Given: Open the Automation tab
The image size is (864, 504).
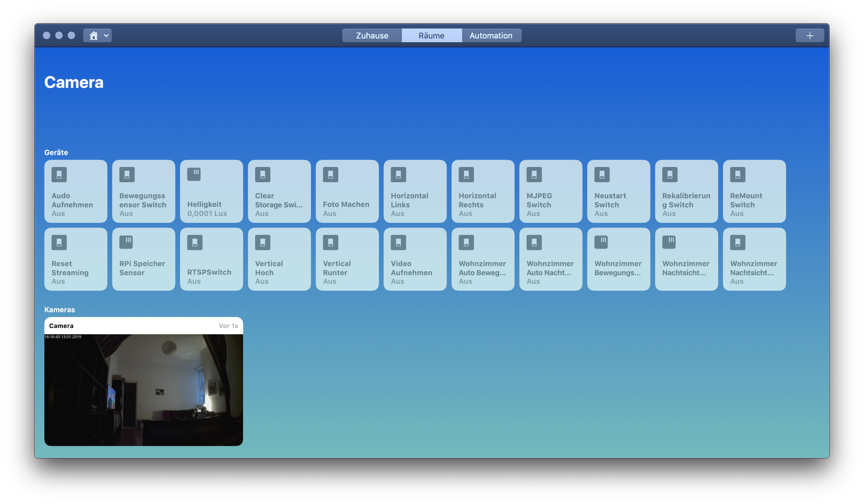Looking at the screenshot, I should [491, 36].
